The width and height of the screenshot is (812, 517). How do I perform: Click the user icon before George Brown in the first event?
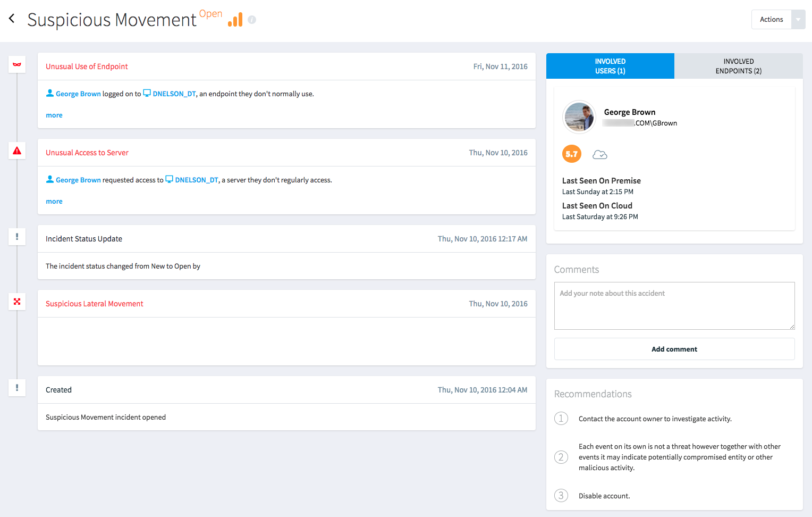(x=50, y=93)
